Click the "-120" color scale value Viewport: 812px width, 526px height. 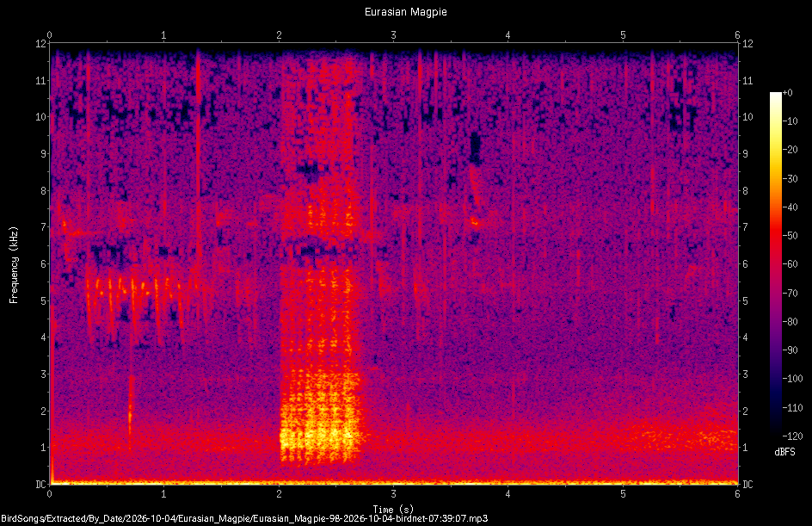tap(792, 436)
